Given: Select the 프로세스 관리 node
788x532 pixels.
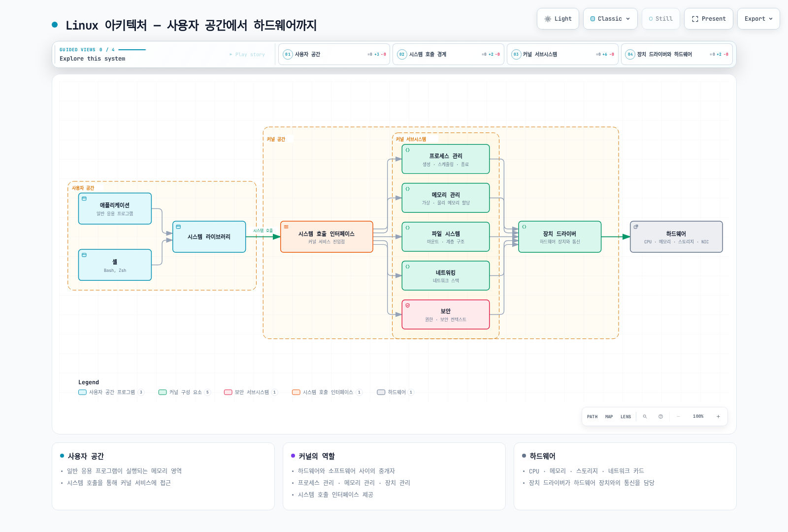Looking at the screenshot, I should (x=446, y=159).
